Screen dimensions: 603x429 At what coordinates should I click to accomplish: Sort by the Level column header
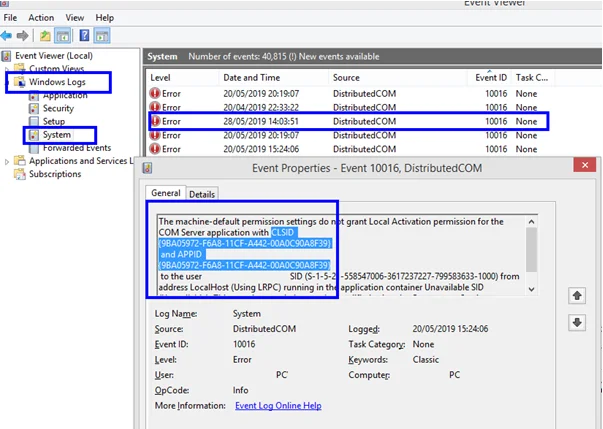182,78
